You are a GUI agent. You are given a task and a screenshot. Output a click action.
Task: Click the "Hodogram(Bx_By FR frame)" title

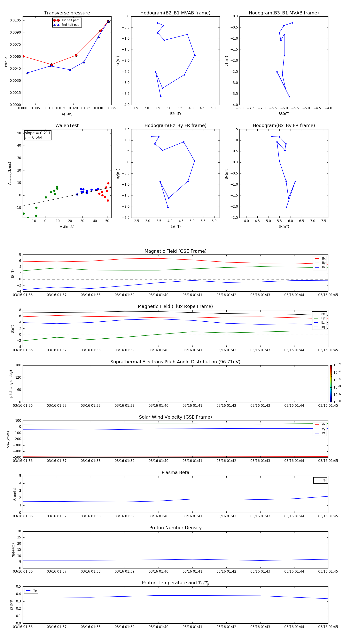[284, 125]
